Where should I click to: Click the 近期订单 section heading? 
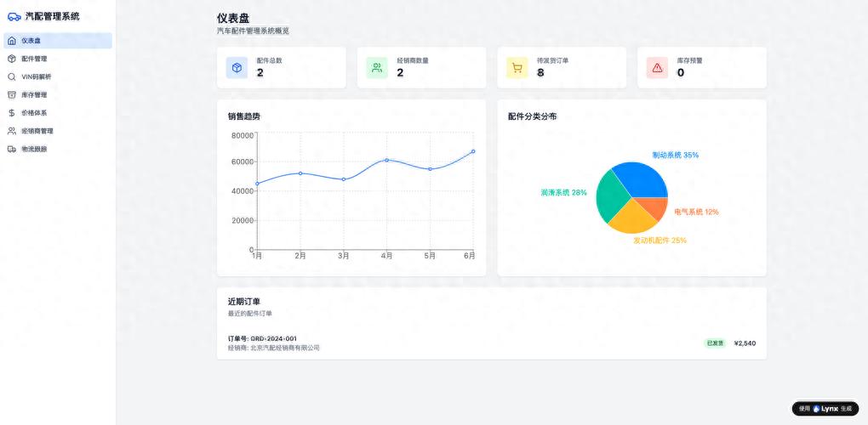(x=244, y=302)
